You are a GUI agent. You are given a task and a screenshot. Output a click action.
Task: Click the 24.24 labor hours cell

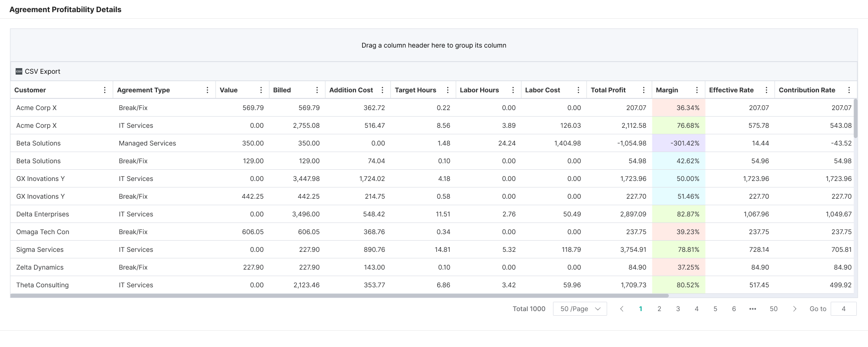(x=489, y=143)
